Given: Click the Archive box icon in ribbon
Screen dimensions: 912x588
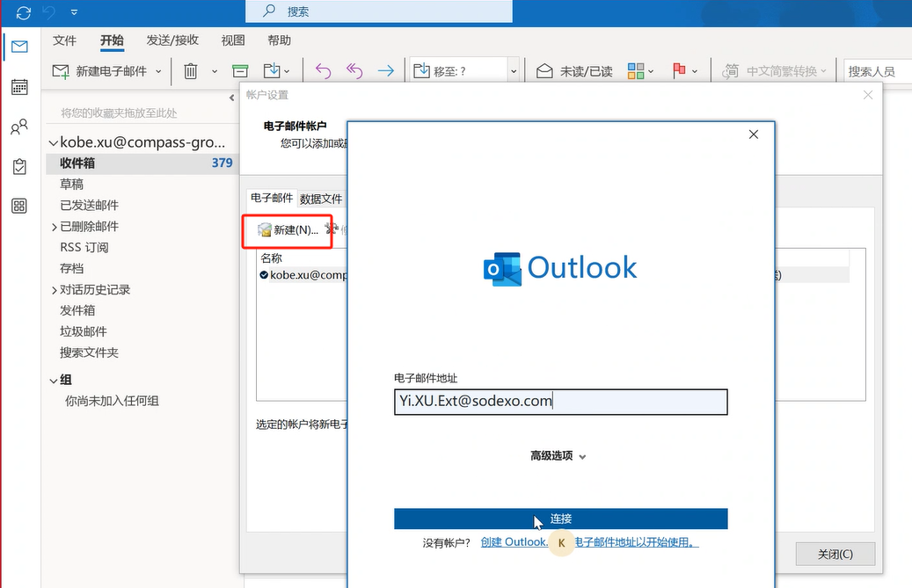Looking at the screenshot, I should tap(240, 71).
